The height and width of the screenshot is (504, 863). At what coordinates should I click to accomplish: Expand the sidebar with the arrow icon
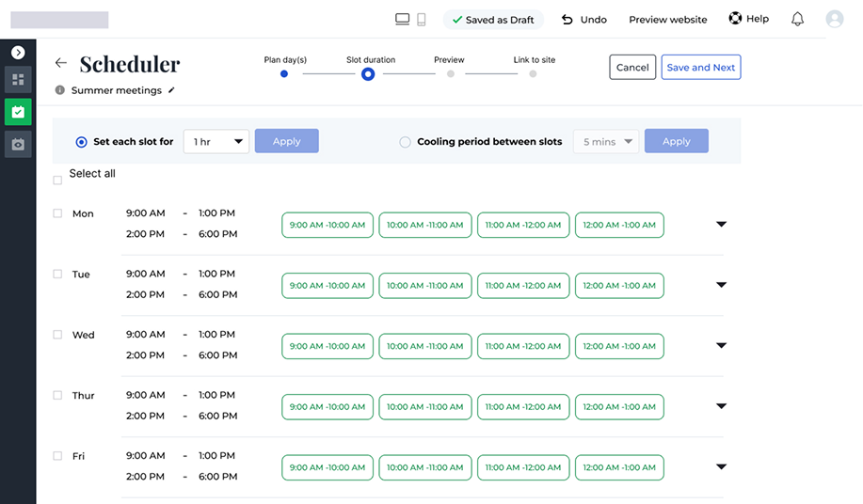pyautogui.click(x=18, y=53)
